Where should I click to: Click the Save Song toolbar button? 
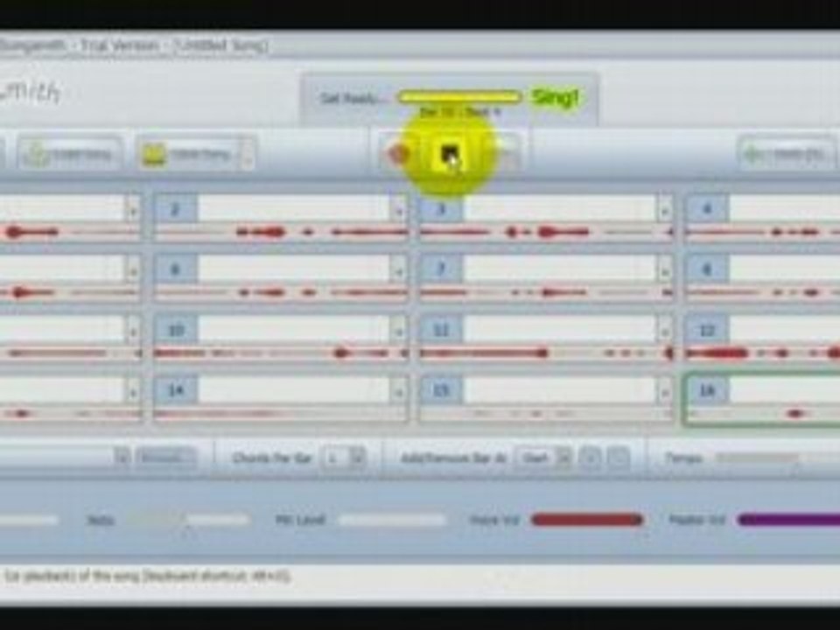pos(187,155)
